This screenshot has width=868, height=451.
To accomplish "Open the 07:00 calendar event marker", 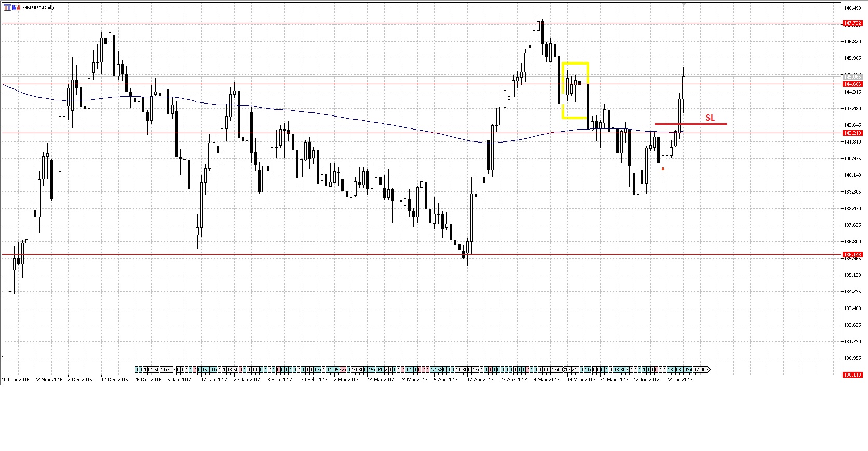I will point(701,370).
